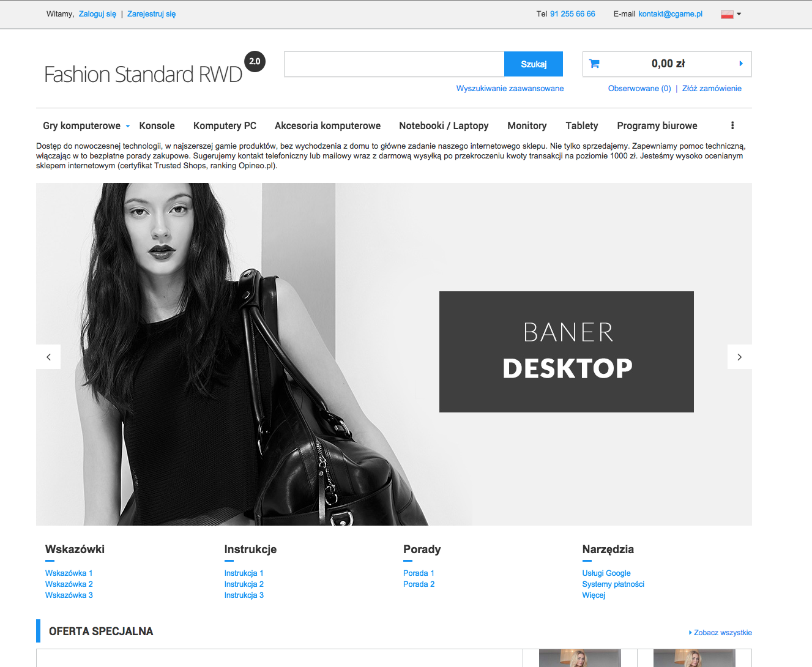Viewport: 812px width, 667px height.
Task: Click the OFERTA SPECJALNA heading
Action: click(101, 632)
